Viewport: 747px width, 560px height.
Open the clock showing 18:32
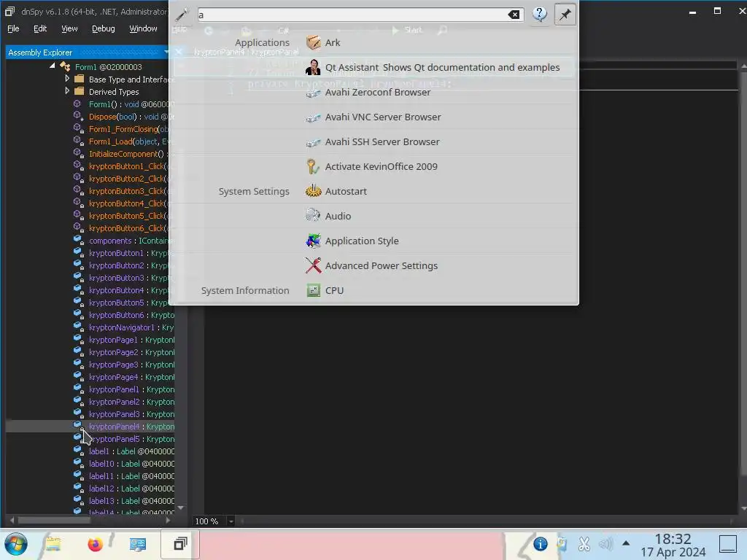coord(673,545)
